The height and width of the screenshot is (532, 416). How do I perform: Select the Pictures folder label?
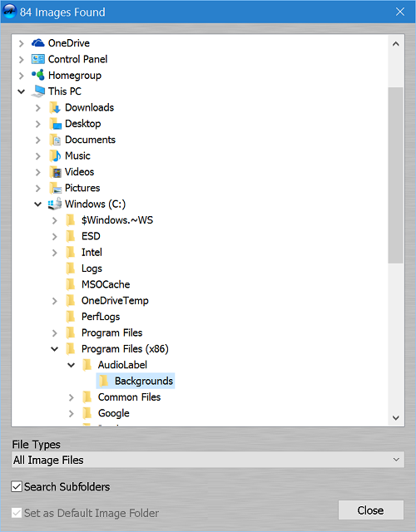tap(82, 188)
